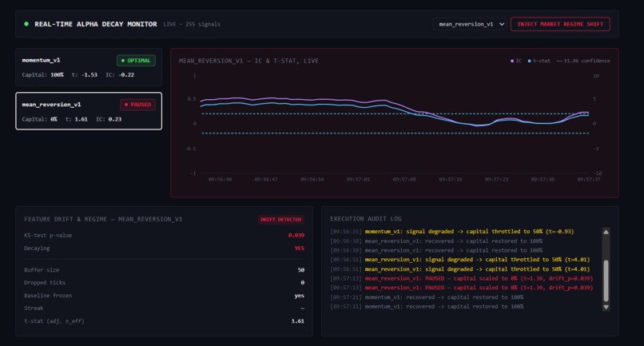Screen dimensions: 644x346
Task: Click the 1.61 value in t-stat (adj. n_eff) row
Action: pos(298,321)
